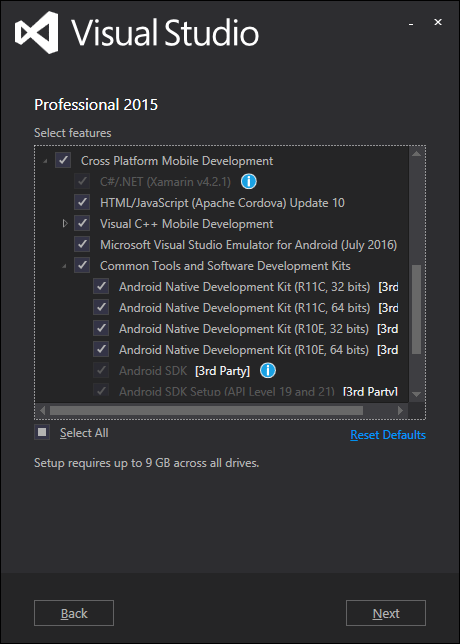Uncheck Android NDK R11C 32 bits checkbox
Viewport: 460px width, 644px height.
point(101,287)
